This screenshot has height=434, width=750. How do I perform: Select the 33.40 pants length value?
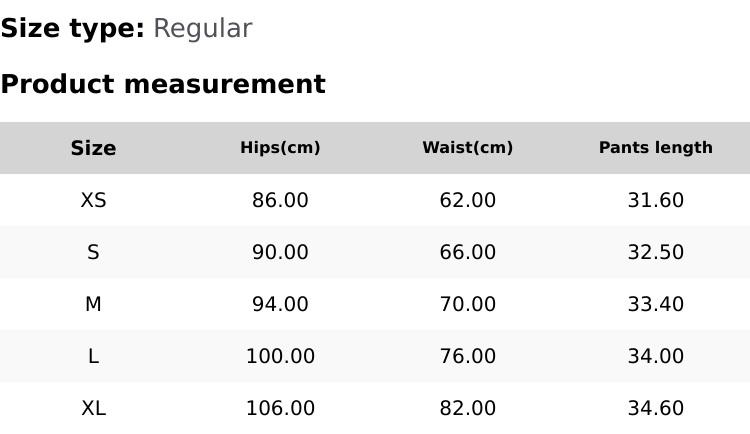655,305
